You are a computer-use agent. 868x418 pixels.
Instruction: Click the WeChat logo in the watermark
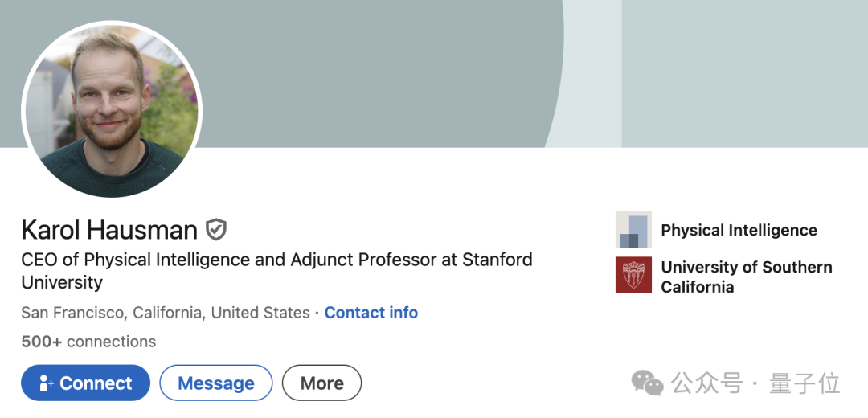(x=648, y=383)
